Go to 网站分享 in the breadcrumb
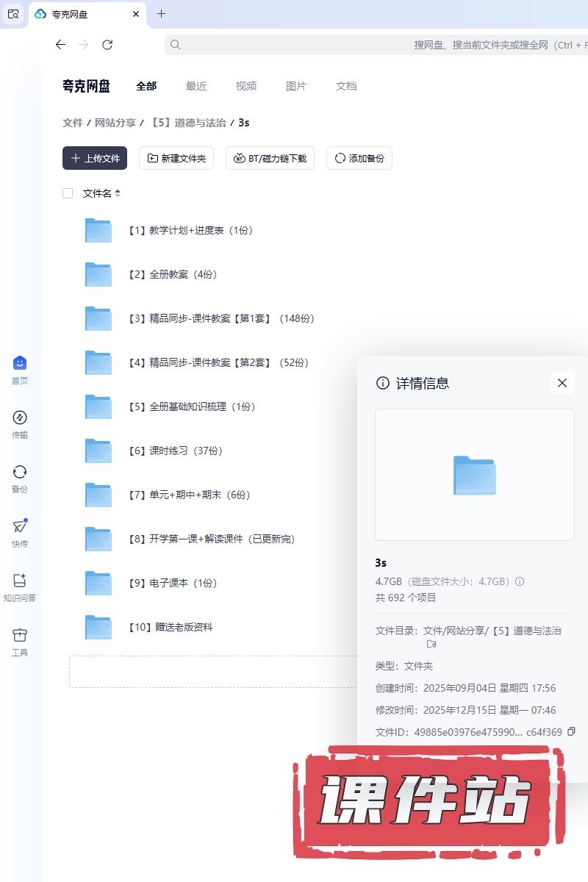This screenshot has width=588, height=882. (x=115, y=123)
